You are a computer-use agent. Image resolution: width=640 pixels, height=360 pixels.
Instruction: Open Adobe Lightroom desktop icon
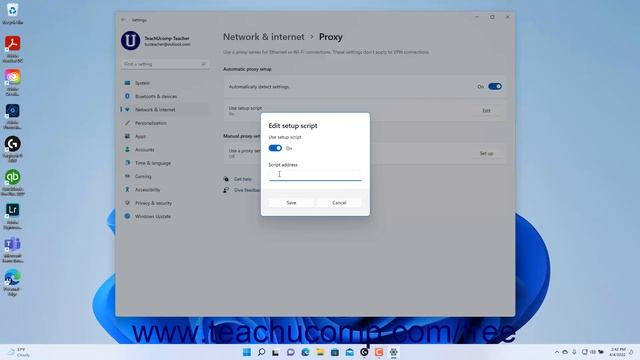tap(13, 216)
